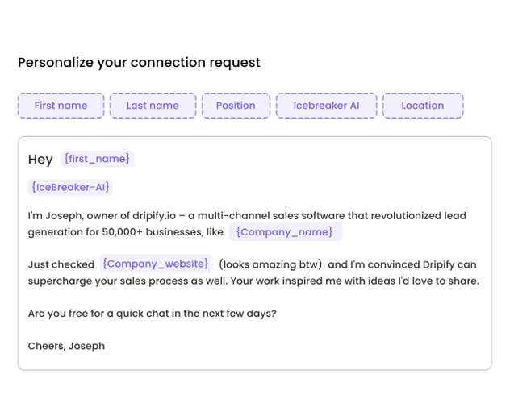Insert the First name variable chip
The height and width of the screenshot is (420, 510).
pos(61,106)
